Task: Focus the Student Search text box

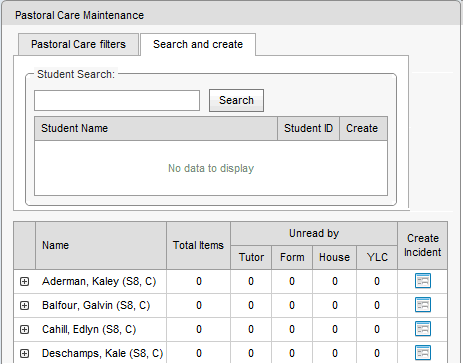Action: (x=117, y=100)
